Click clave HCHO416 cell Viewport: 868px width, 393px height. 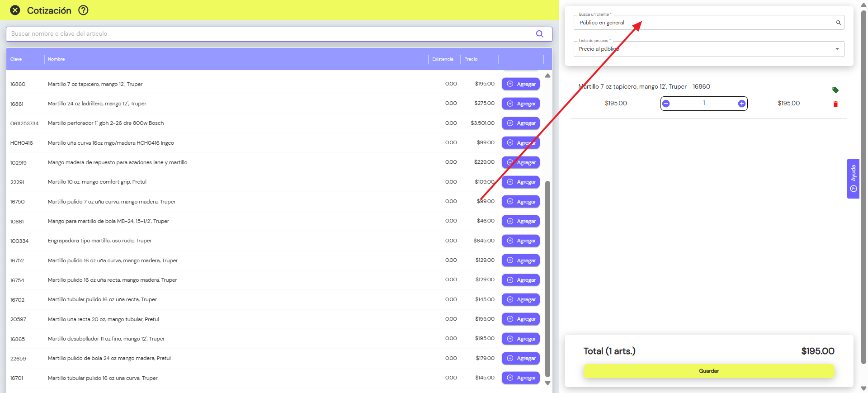pyautogui.click(x=22, y=143)
